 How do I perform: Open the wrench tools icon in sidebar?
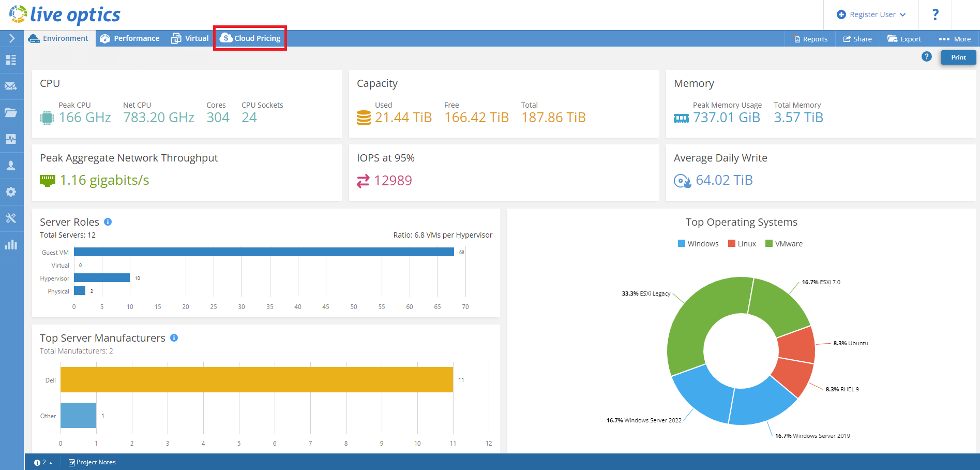coord(11,218)
